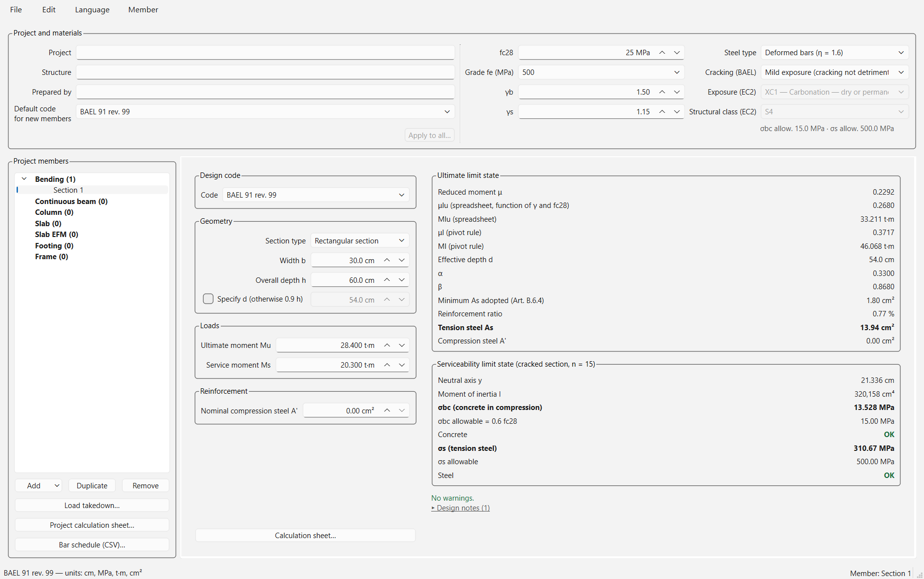
Task: Decrease Ultimate moment Mu with down arrow
Action: (x=402, y=345)
